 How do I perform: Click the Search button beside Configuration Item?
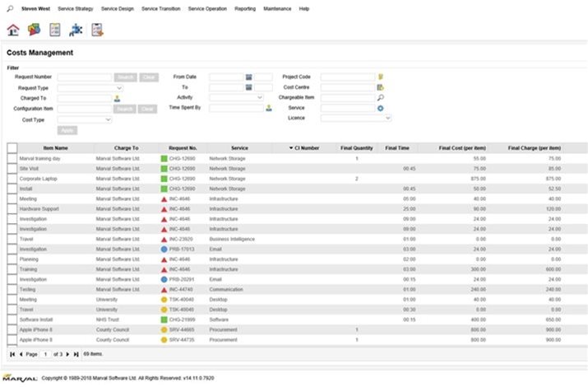click(x=124, y=109)
